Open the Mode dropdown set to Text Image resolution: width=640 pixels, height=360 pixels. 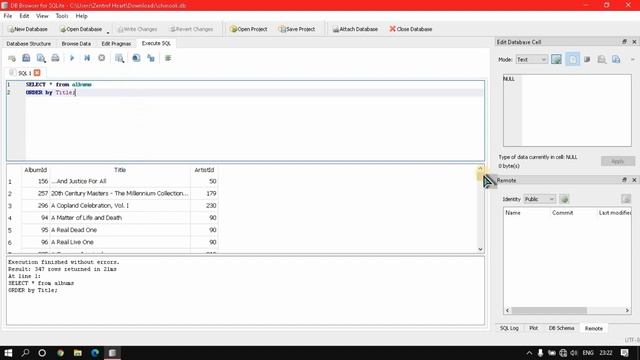tap(531, 60)
